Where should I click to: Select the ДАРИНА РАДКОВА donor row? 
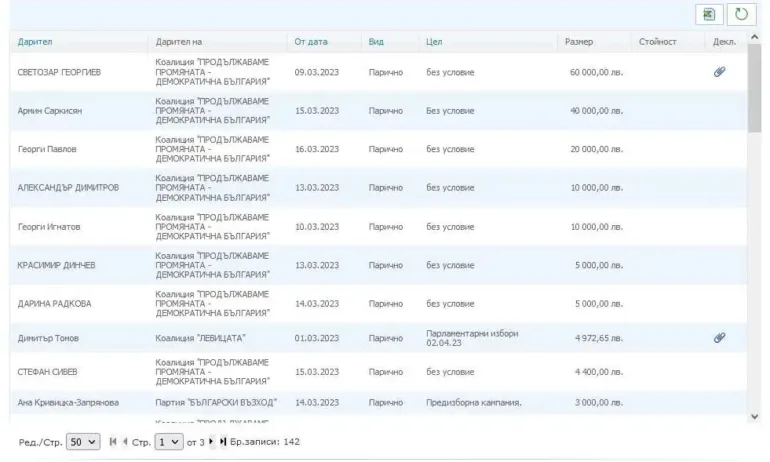coord(52,303)
